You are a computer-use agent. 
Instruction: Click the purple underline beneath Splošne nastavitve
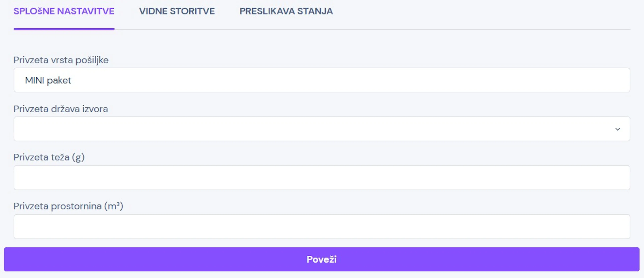[x=64, y=29]
